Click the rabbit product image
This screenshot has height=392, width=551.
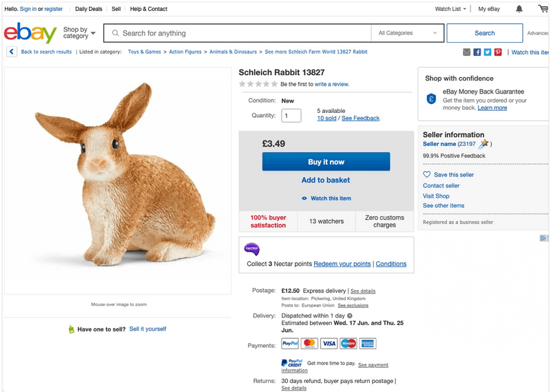117,180
